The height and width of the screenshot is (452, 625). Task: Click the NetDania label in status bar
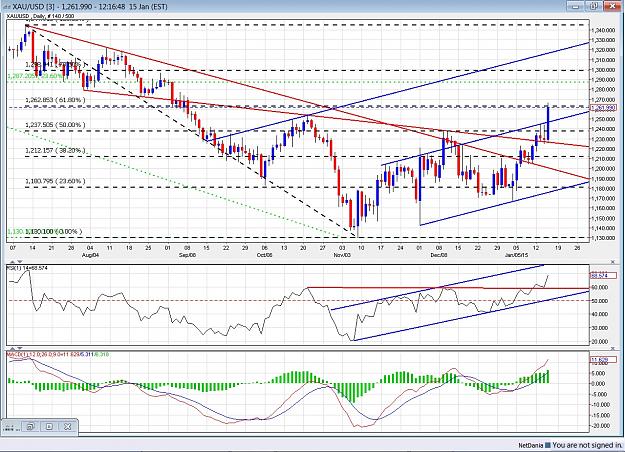531,446
